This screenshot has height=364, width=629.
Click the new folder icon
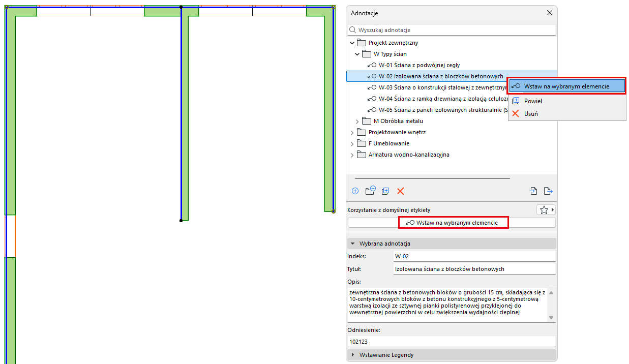370,191
